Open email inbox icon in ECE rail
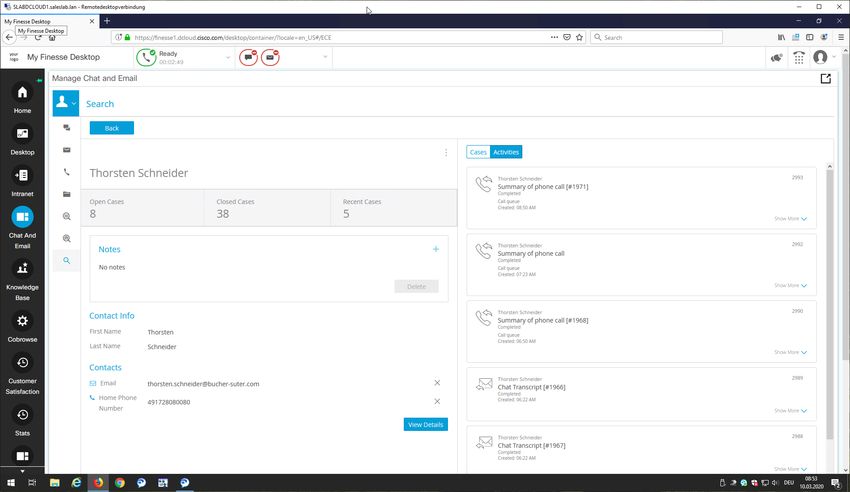 coord(67,150)
